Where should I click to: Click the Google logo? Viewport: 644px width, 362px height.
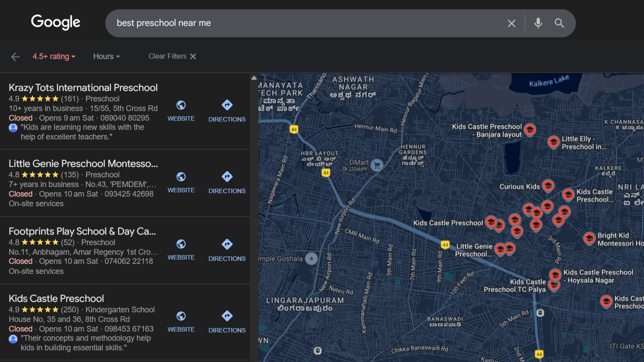55,22
